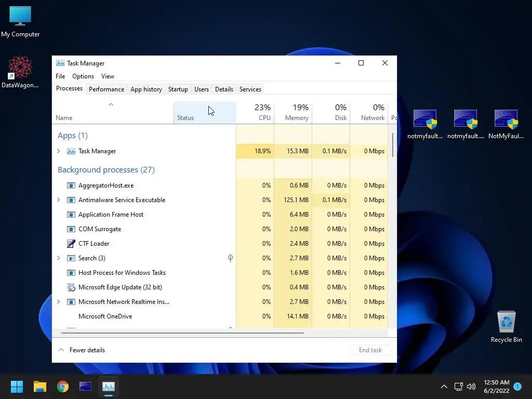Click the Task Manager title bar icon
Screen dimensions: 532x399
[x=60, y=63]
